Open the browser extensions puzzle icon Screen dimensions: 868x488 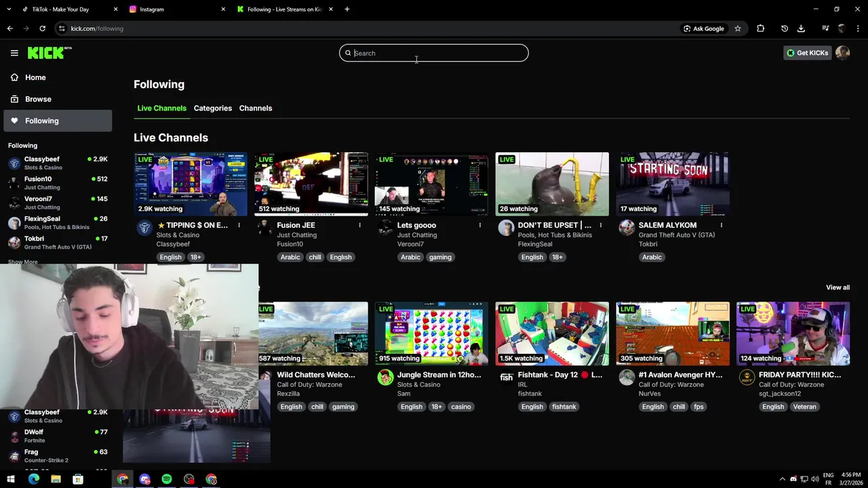tap(760, 28)
